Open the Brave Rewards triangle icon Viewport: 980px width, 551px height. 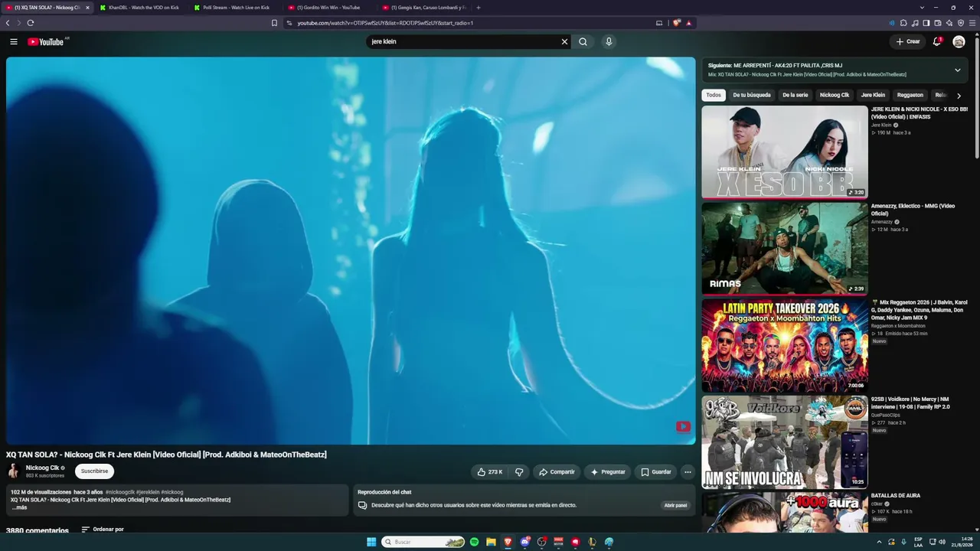pyautogui.click(x=688, y=23)
